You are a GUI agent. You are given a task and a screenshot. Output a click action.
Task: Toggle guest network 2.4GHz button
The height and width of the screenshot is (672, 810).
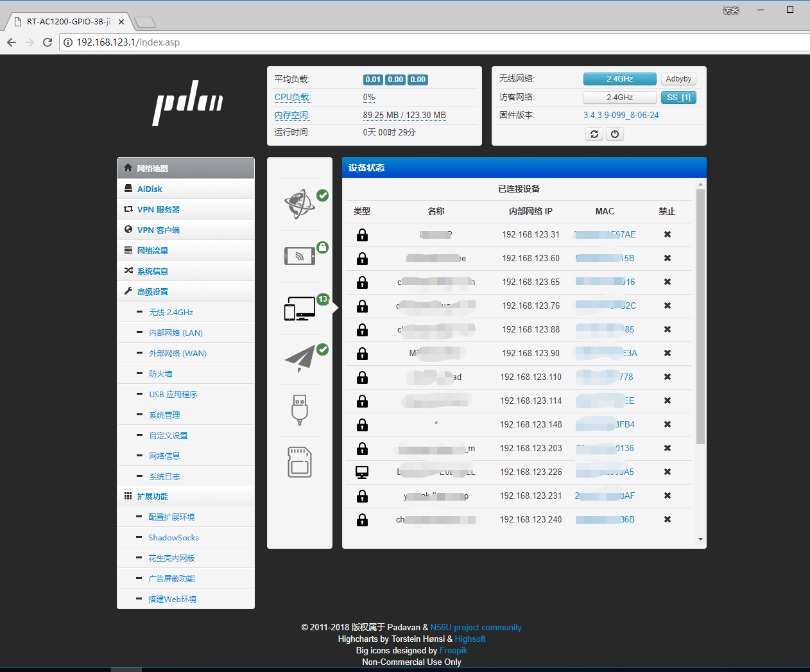620,98
